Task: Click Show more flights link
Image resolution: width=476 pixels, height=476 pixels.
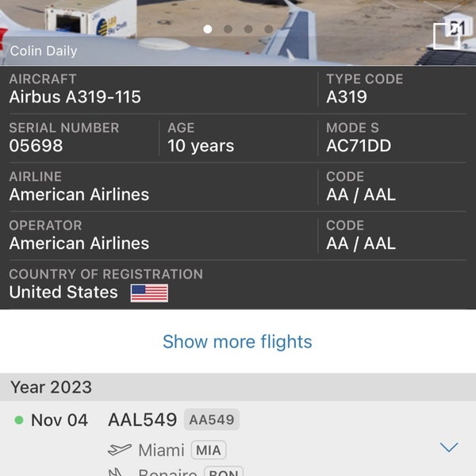Action: coord(237,342)
